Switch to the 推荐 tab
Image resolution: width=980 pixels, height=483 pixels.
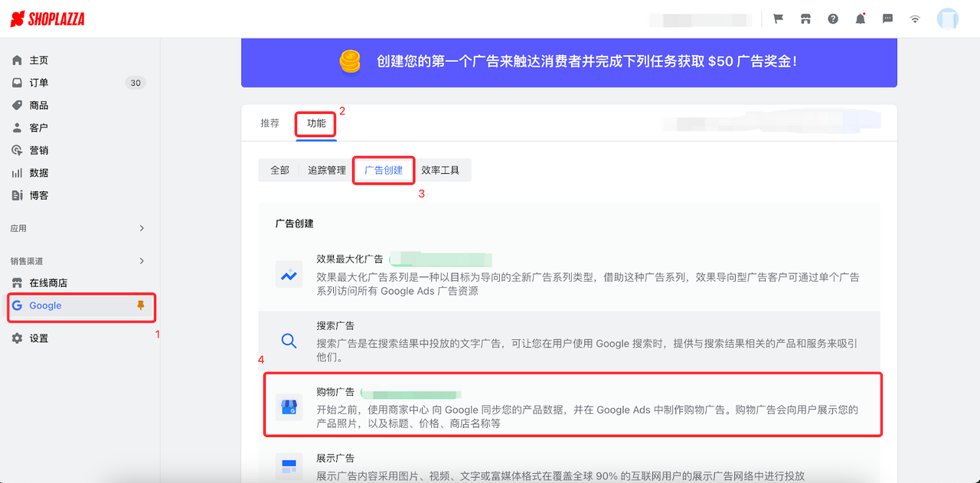(269, 122)
